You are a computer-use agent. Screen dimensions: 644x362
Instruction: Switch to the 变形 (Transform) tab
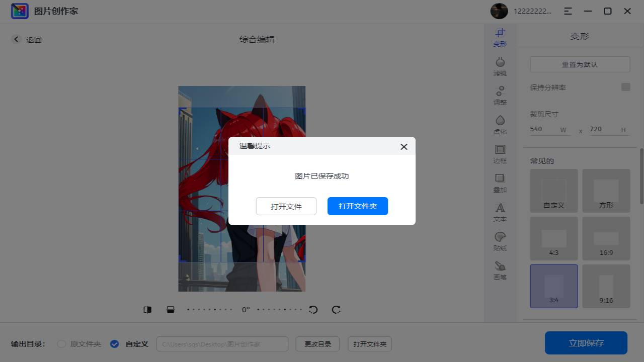500,37
